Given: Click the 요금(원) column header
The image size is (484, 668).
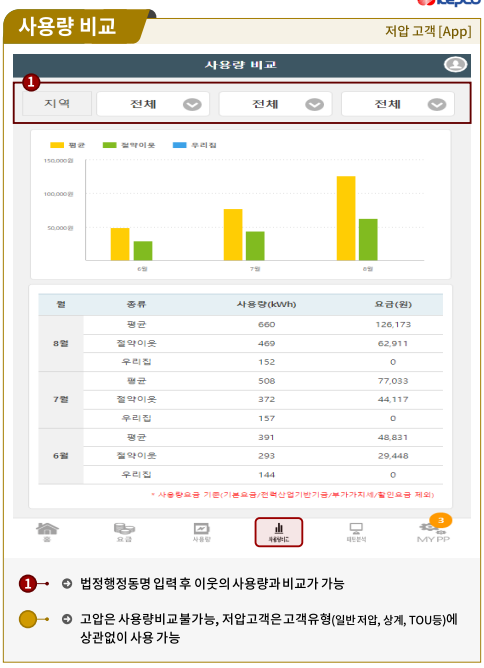Looking at the screenshot, I should (x=393, y=305).
